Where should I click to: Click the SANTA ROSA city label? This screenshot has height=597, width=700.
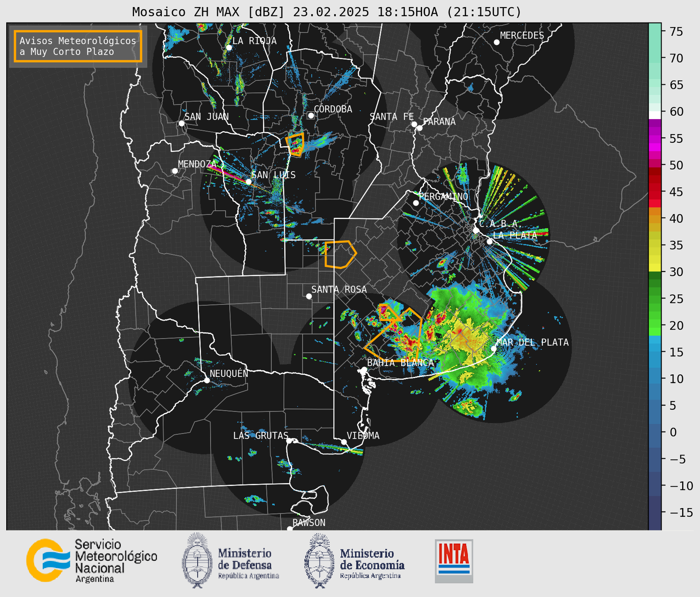[339, 289]
